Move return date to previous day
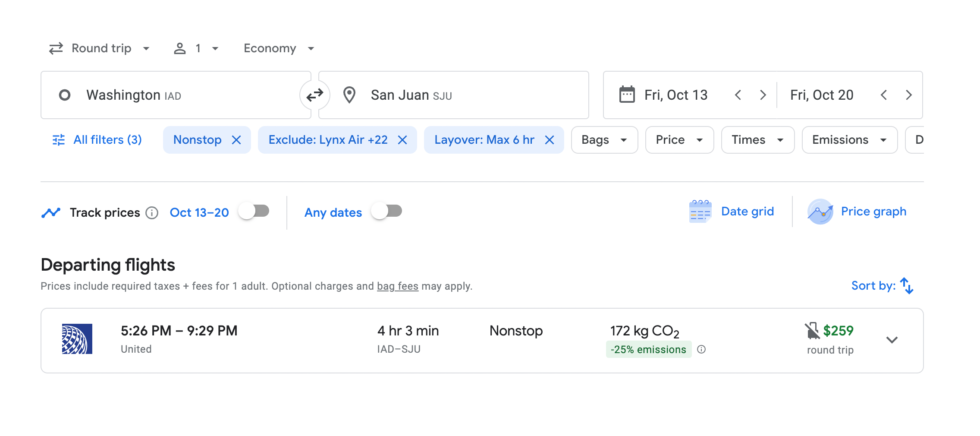 tap(884, 95)
